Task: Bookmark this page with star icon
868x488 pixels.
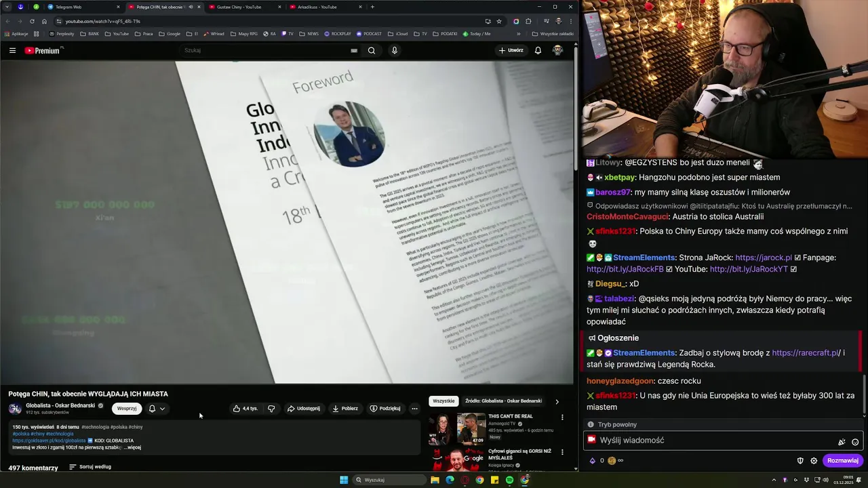Action: [499, 21]
